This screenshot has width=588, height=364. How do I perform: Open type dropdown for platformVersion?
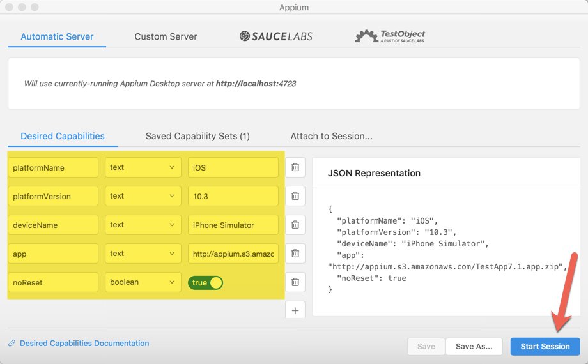point(143,196)
